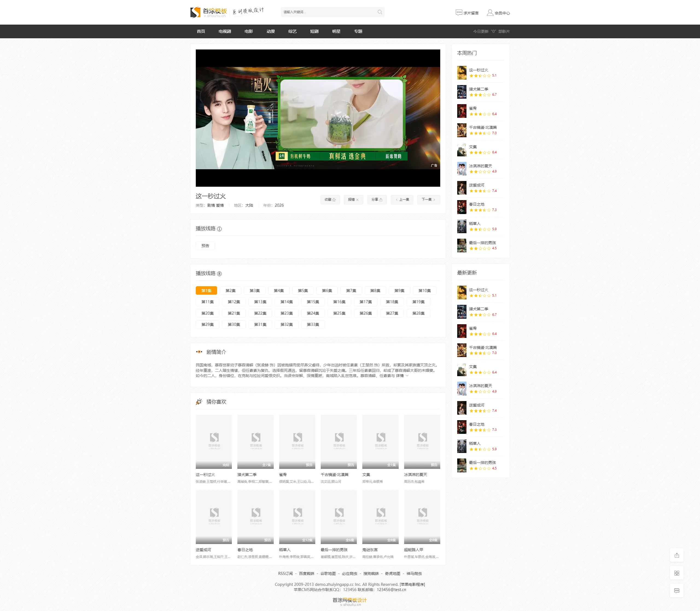
Task: Open the 短剧 nav menu
Action: (314, 31)
